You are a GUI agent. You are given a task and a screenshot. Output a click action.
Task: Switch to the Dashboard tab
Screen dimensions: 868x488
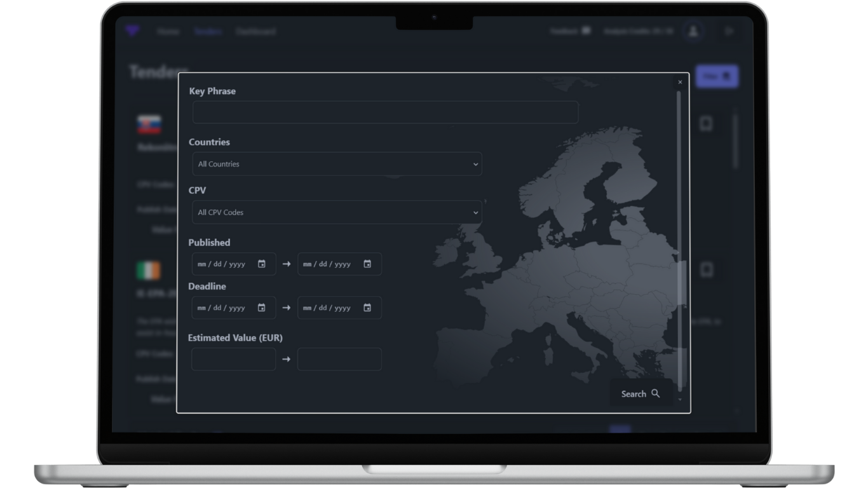pos(255,31)
